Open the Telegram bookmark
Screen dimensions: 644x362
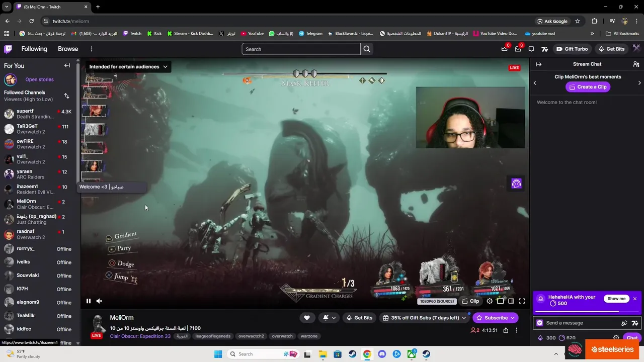(x=310, y=34)
